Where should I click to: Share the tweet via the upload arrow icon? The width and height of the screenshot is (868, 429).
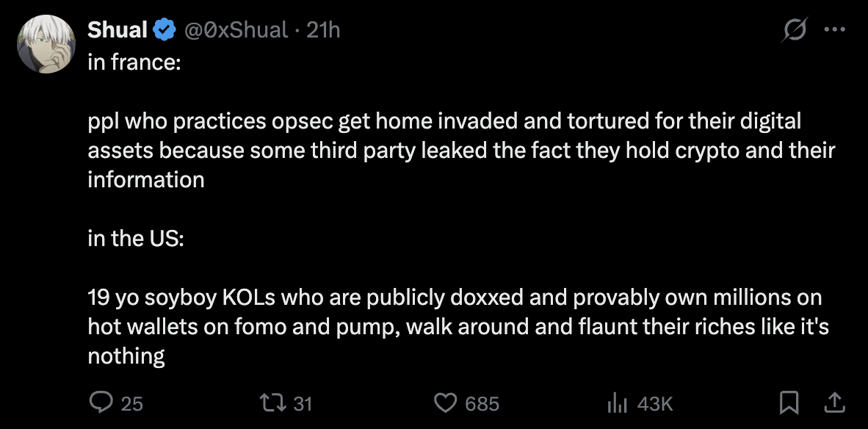tap(833, 403)
